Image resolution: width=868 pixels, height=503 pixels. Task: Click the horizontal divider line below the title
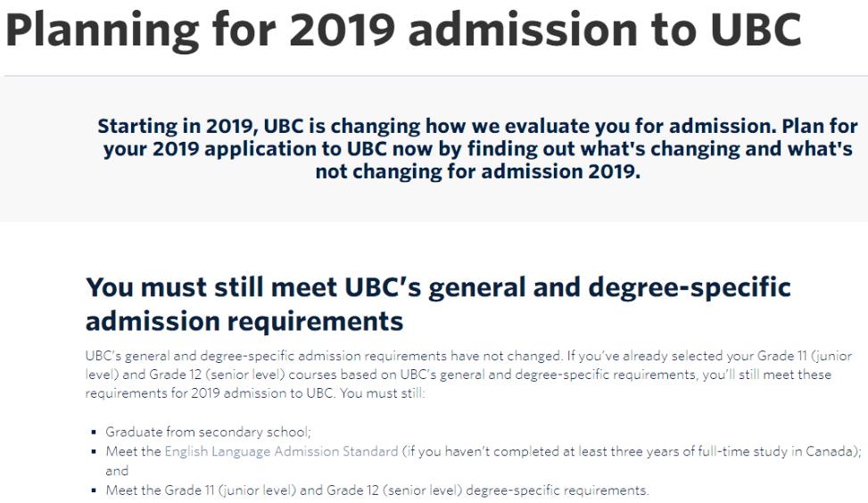pyautogui.click(x=434, y=76)
